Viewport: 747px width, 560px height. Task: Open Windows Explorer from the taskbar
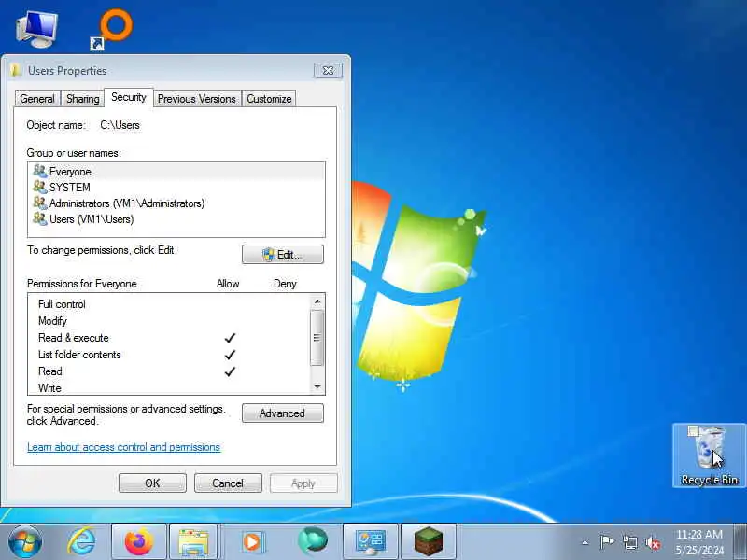[x=193, y=541]
